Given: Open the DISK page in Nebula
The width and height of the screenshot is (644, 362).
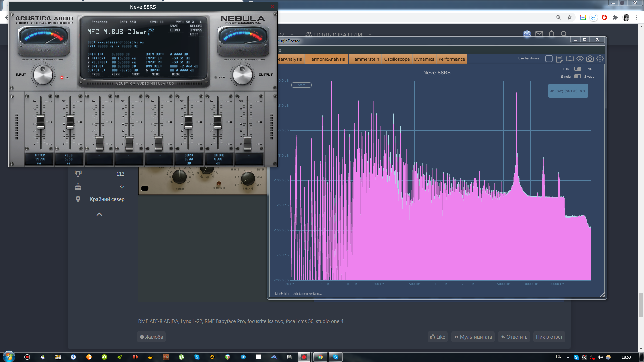Looking at the screenshot, I should coord(176,74).
